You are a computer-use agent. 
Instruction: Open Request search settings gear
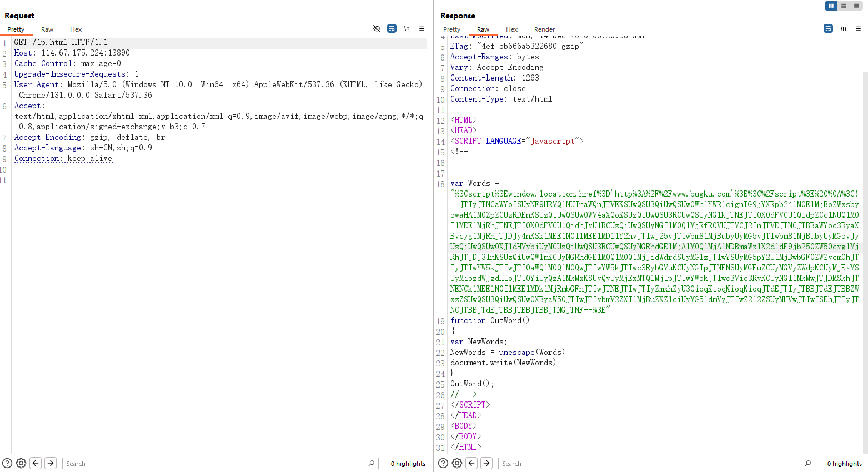21,463
